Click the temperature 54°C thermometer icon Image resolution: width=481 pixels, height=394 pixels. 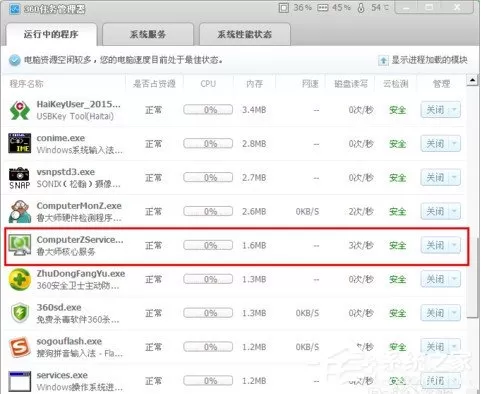click(361, 8)
